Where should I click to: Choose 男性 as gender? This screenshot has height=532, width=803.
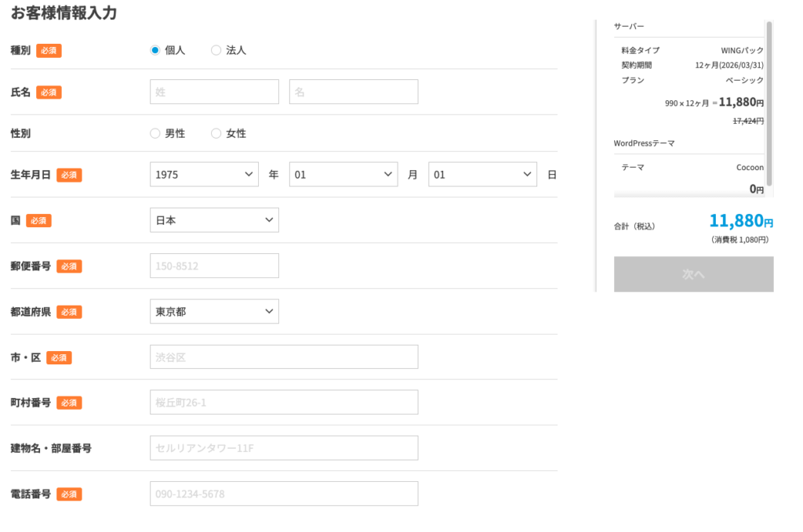click(x=155, y=134)
